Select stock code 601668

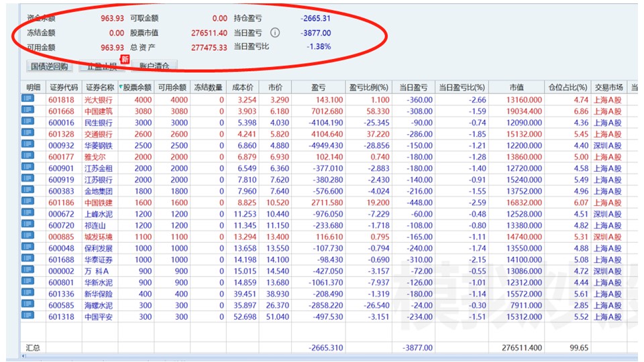[61, 111]
